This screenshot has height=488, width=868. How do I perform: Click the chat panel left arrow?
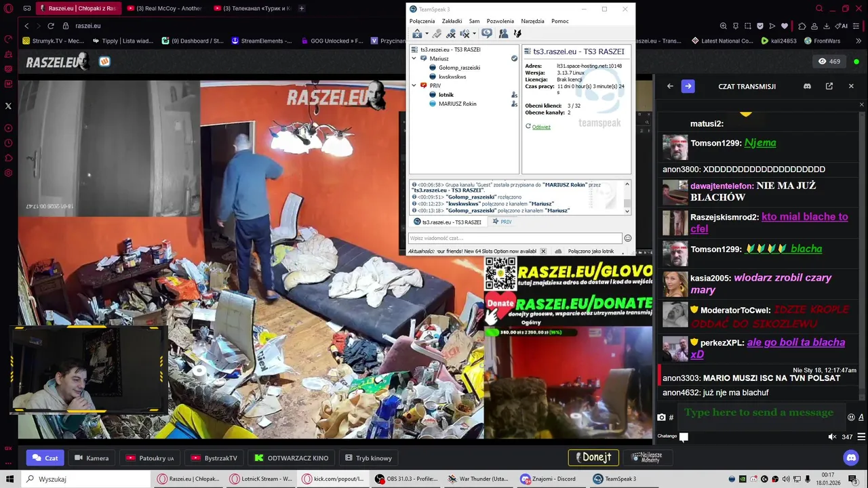pos(670,86)
